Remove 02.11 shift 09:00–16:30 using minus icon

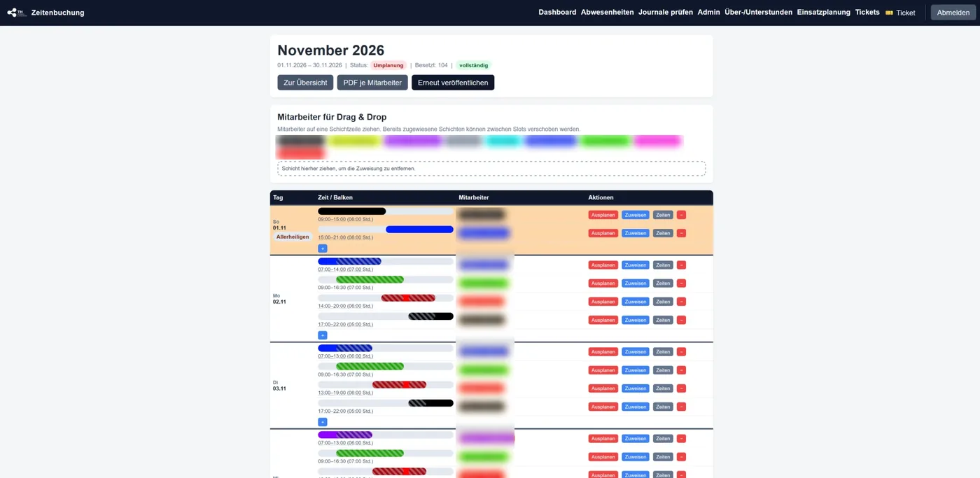pyautogui.click(x=681, y=283)
